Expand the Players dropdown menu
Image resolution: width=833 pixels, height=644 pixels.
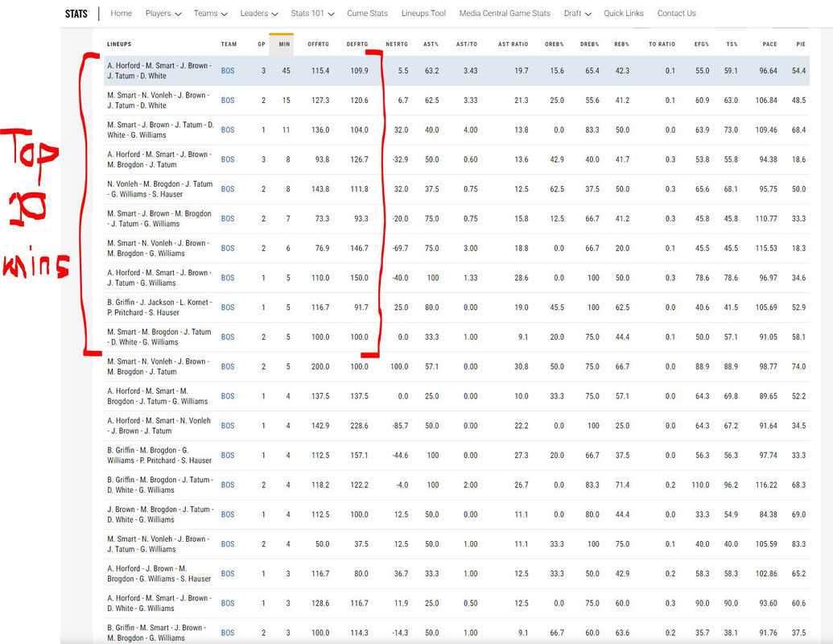click(163, 14)
